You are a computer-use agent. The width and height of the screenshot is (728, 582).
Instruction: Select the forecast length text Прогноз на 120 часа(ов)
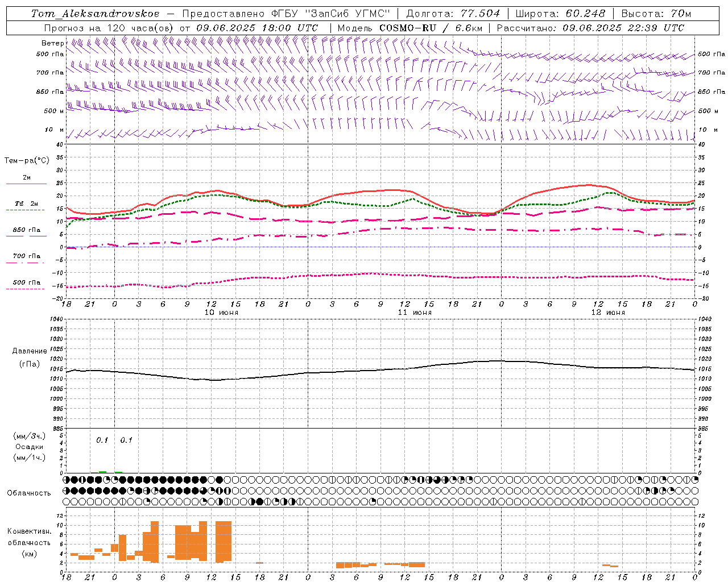[x=109, y=28]
